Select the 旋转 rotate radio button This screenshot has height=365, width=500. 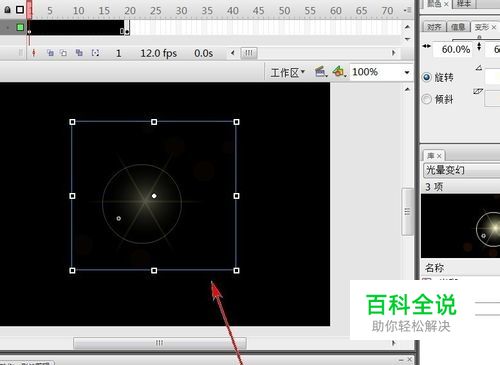click(x=427, y=77)
